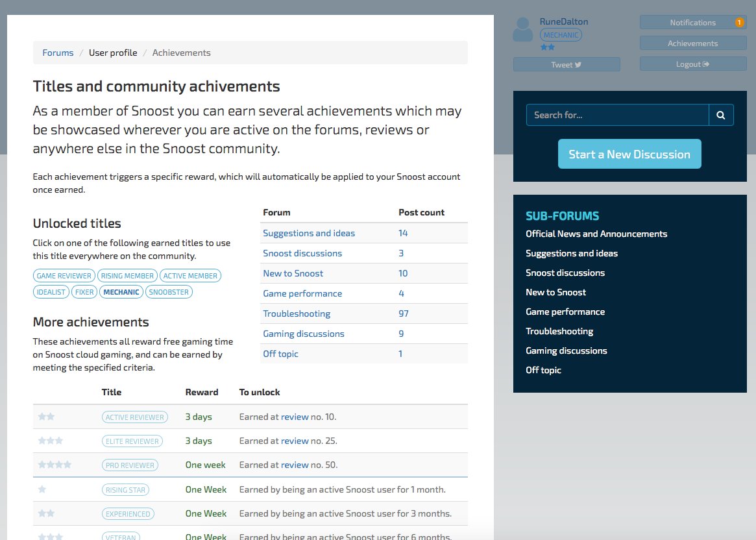The height and width of the screenshot is (540, 756).
Task: Click the MECHANIC badge under the username
Action: pyautogui.click(x=561, y=35)
